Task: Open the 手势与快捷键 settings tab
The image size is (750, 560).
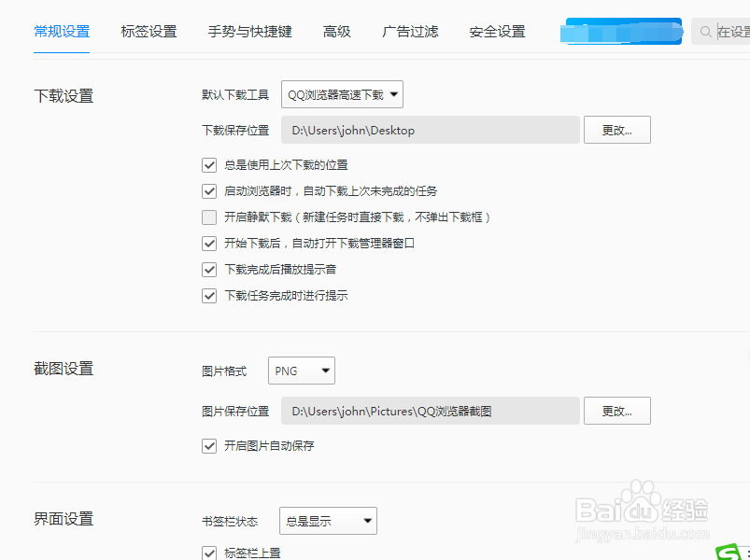Action: tap(249, 31)
